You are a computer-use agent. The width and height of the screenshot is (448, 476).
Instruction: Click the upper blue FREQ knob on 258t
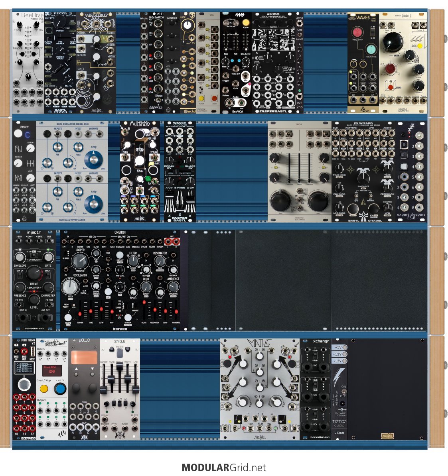[93, 160]
